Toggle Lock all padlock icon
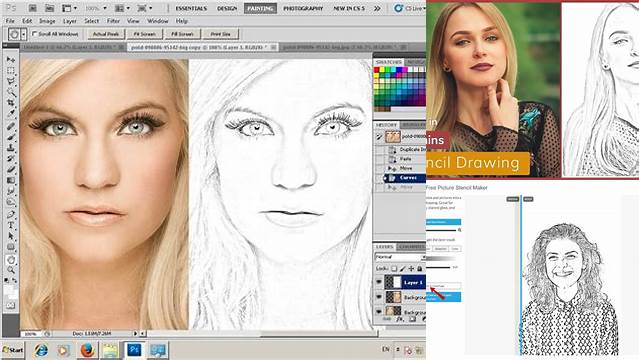The height and width of the screenshot is (360, 639). click(419, 269)
